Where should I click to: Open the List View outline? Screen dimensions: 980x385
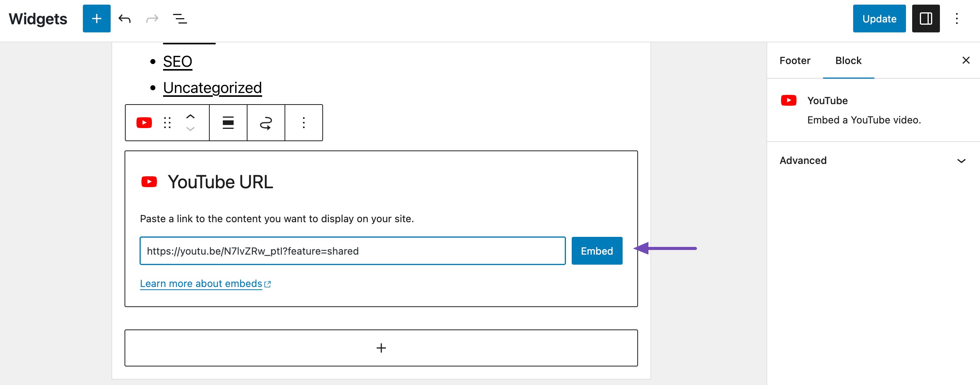pyautogui.click(x=180, y=19)
